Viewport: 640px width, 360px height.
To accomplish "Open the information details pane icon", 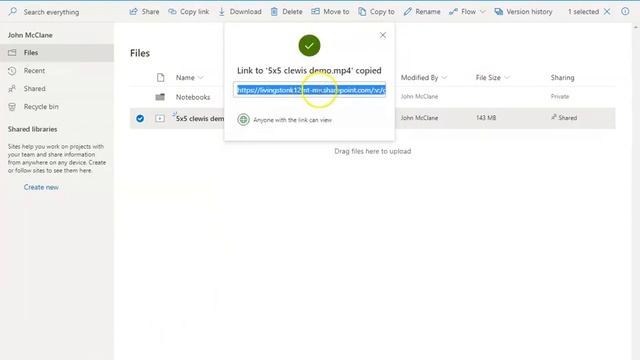I will point(625,11).
